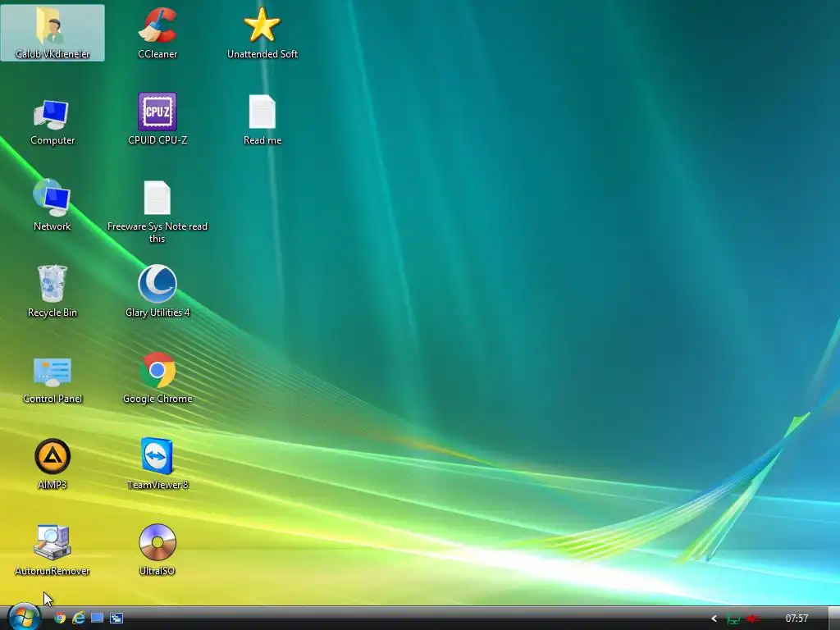The height and width of the screenshot is (630, 840).
Task: Select the Recycle Bin icon
Action: 52,291
